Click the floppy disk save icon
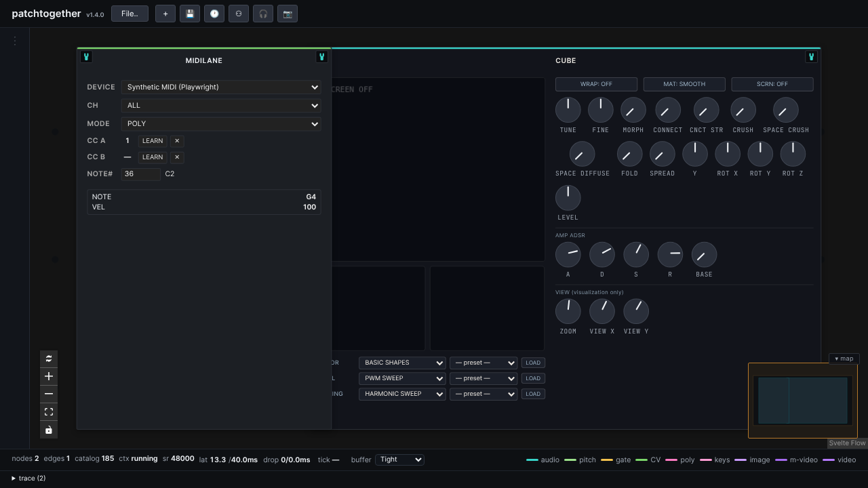Screen dimensions: 868x488 point(190,14)
